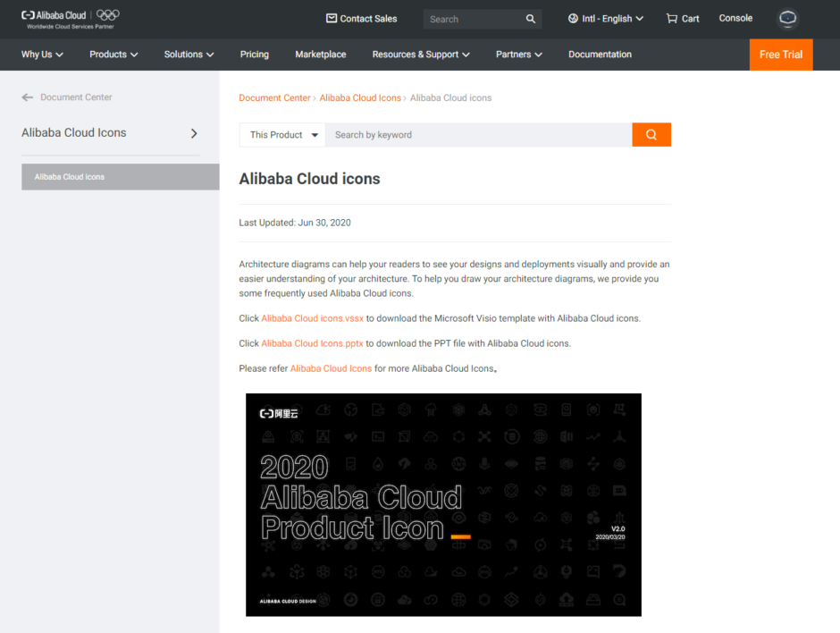This screenshot has height=633, width=840.
Task: Click the user avatar icon
Action: pos(787,19)
